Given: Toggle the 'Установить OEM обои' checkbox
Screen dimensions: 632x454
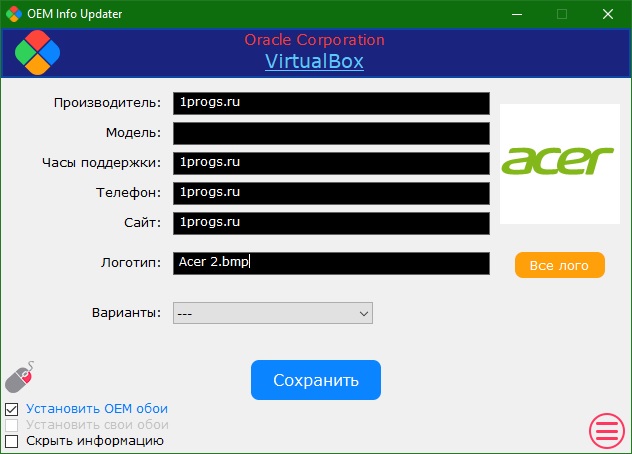Looking at the screenshot, I should [12, 409].
